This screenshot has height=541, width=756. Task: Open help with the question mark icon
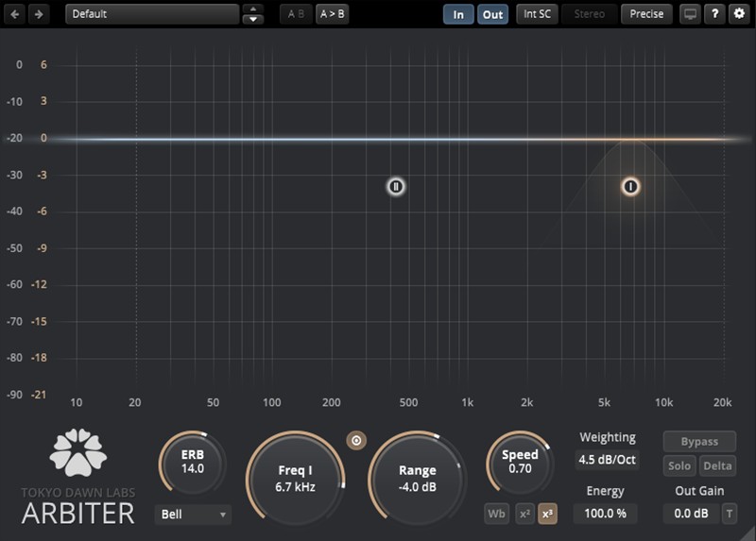715,14
